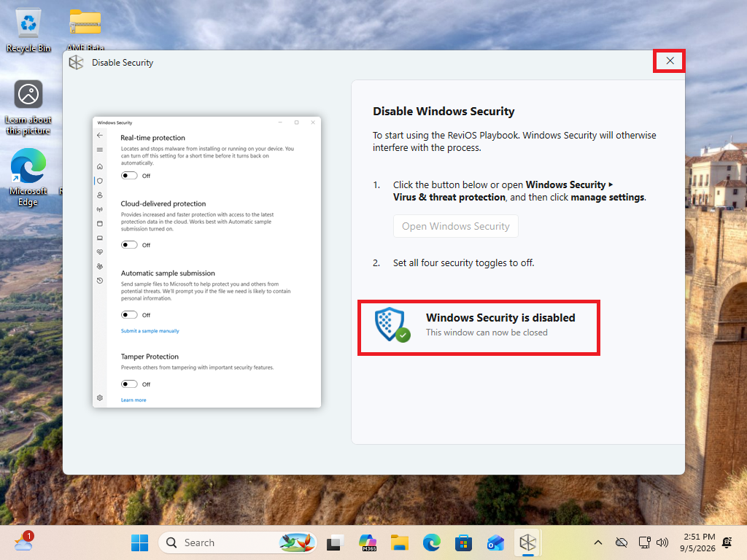This screenshot has width=747, height=560.
Task: Open File Explorer from the taskbar
Action: coord(400,542)
